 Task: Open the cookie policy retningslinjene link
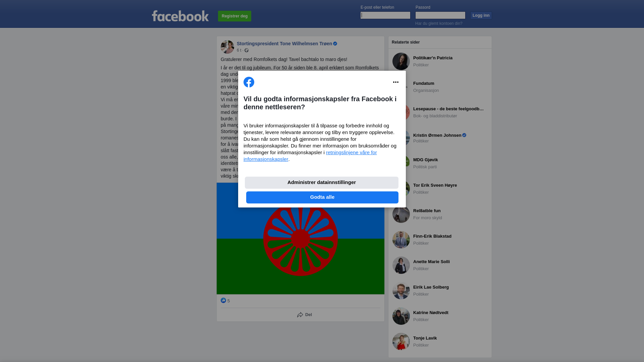[x=310, y=156]
